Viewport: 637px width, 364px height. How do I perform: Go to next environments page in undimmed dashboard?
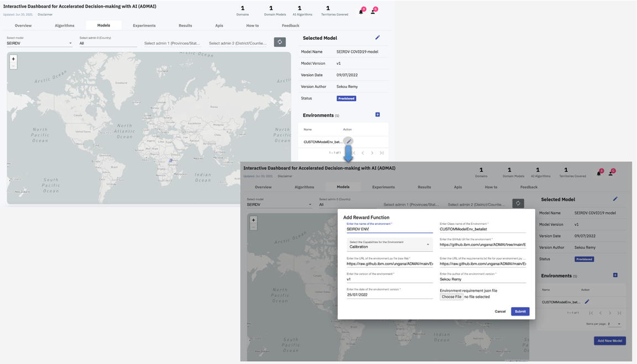point(372,153)
